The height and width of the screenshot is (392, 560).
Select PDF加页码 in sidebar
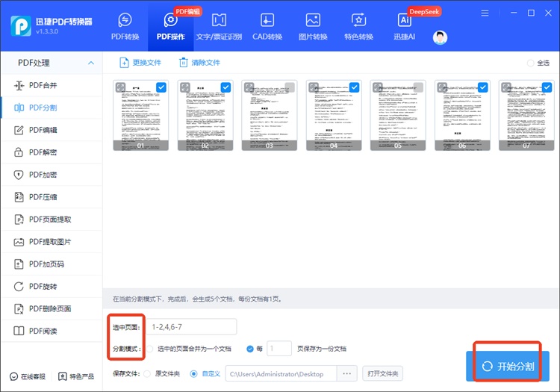52,264
